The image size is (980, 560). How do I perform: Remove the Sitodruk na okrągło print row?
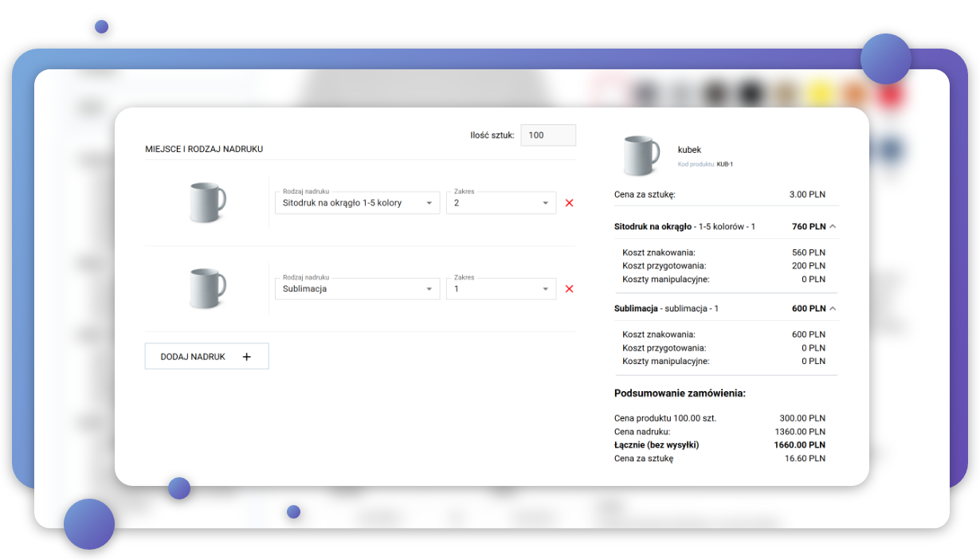point(569,203)
